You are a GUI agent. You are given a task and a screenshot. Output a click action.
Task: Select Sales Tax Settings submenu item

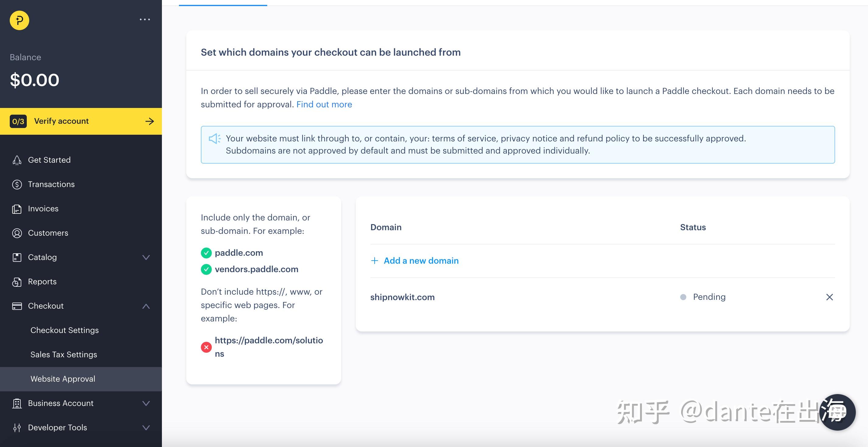pyautogui.click(x=64, y=355)
